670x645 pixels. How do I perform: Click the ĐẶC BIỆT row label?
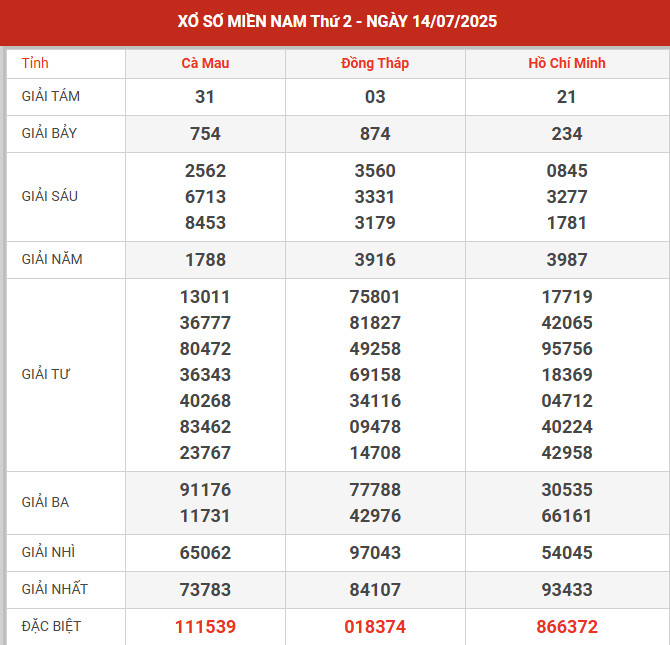(51, 626)
